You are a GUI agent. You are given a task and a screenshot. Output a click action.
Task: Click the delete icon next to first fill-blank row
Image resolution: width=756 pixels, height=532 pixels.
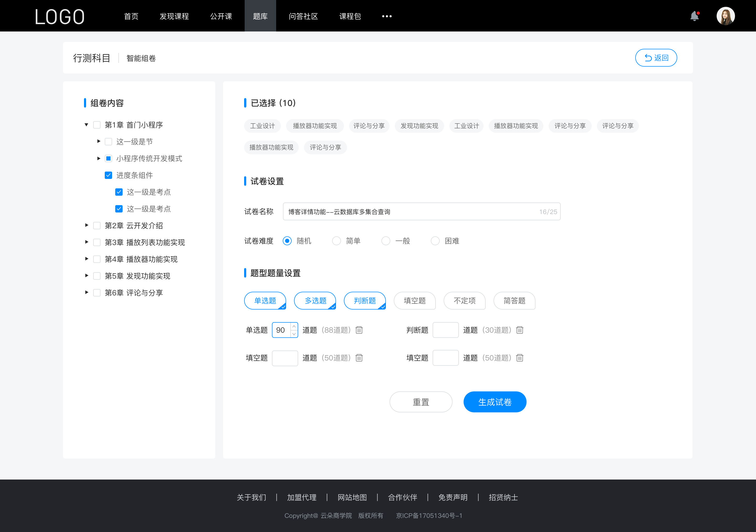(359, 358)
